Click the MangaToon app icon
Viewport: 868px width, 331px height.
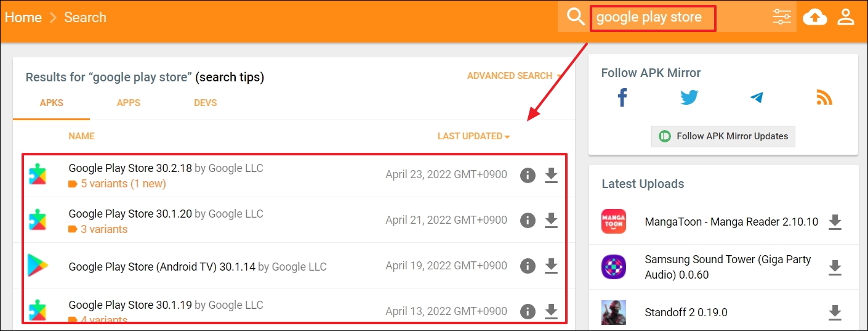point(614,221)
